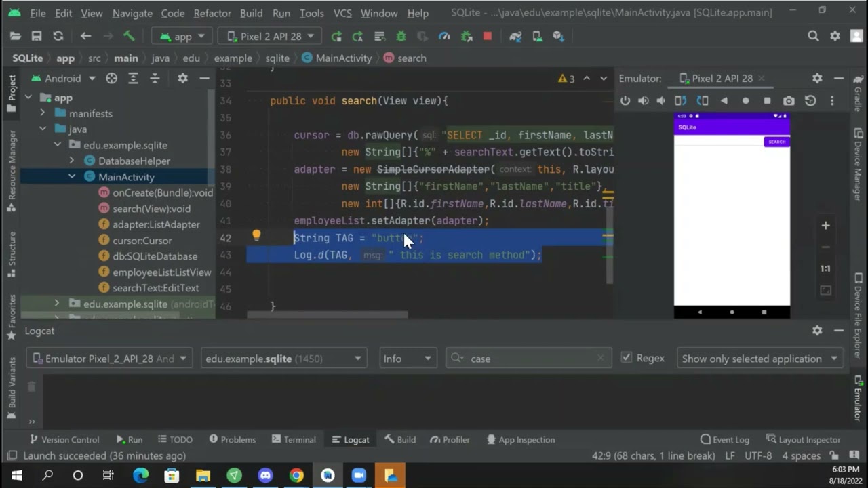Open Project panel options gear
The height and width of the screenshot is (488, 868).
click(x=182, y=79)
